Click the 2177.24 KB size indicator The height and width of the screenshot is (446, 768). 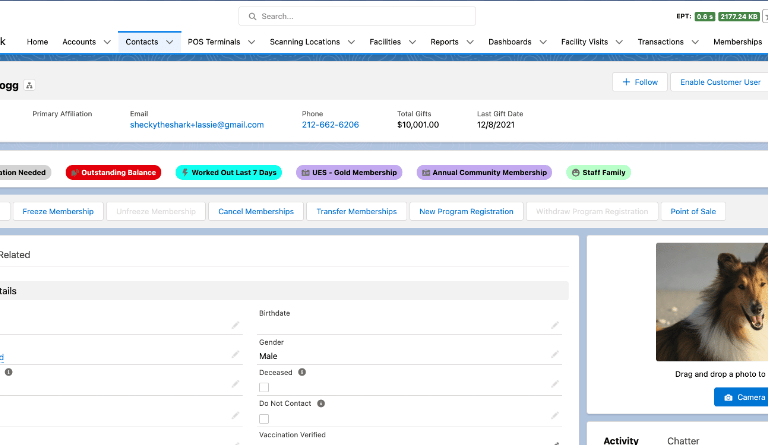(739, 17)
